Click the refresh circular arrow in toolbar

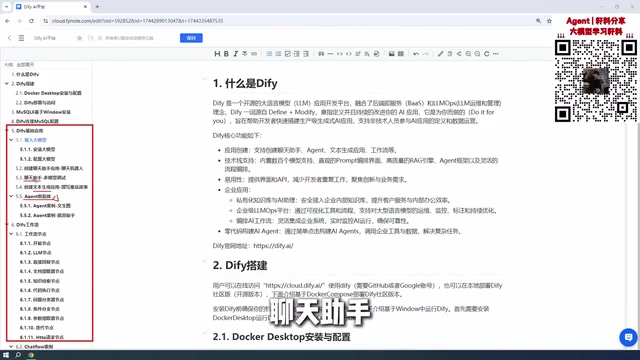pos(487,54)
